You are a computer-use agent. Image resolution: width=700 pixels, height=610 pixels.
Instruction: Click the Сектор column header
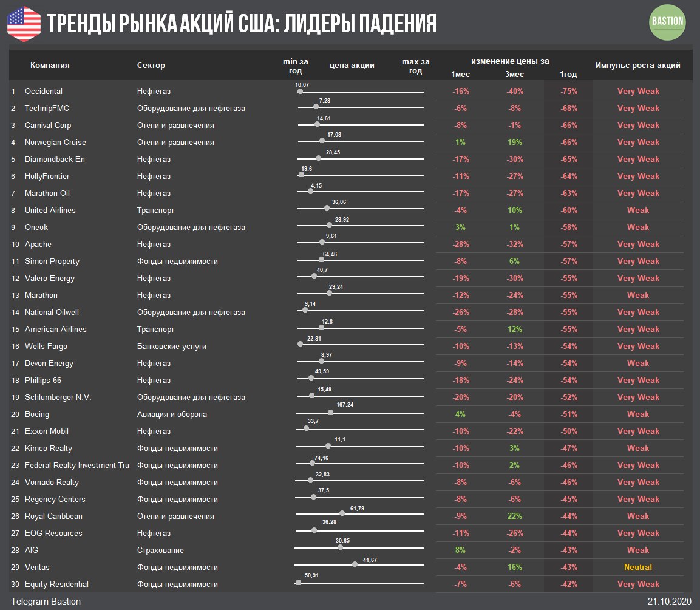click(151, 65)
